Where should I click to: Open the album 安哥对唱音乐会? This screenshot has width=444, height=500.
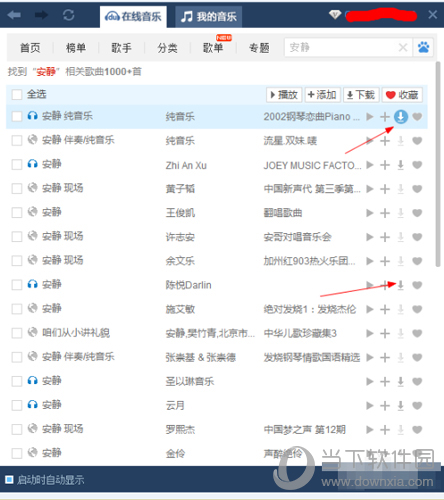(297, 237)
